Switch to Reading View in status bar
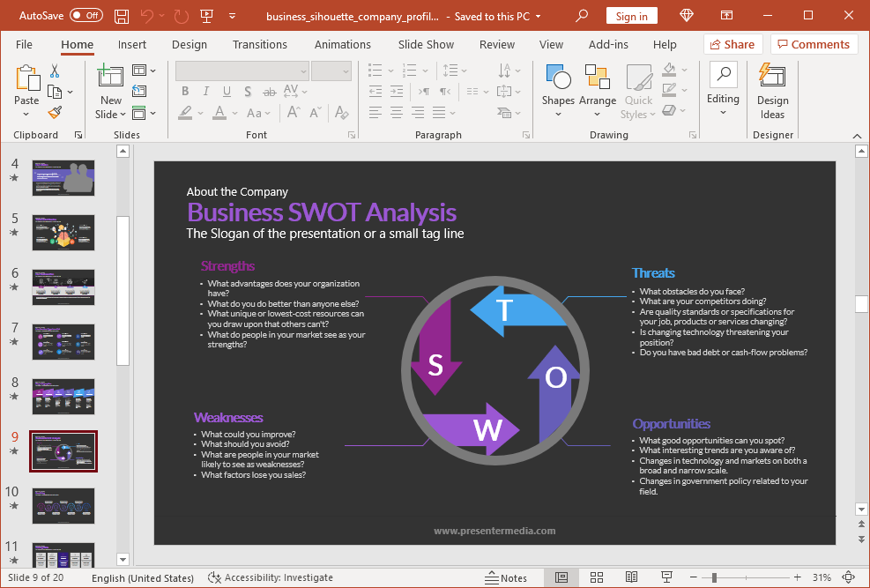The height and width of the screenshot is (588, 870). pos(631,577)
